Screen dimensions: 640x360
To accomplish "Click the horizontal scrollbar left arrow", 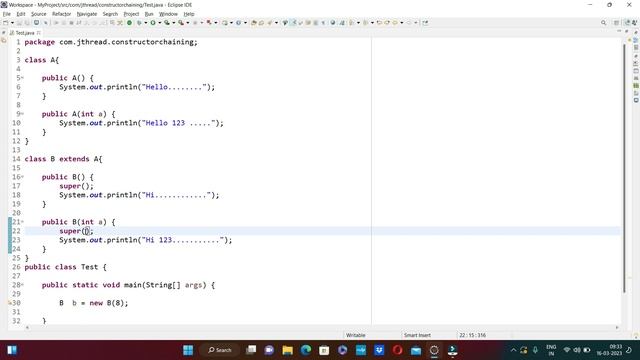I will 27,327.
